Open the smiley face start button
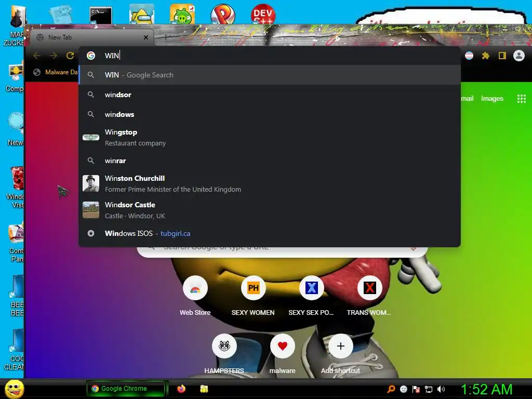This screenshot has width=532, height=399. tap(14, 389)
